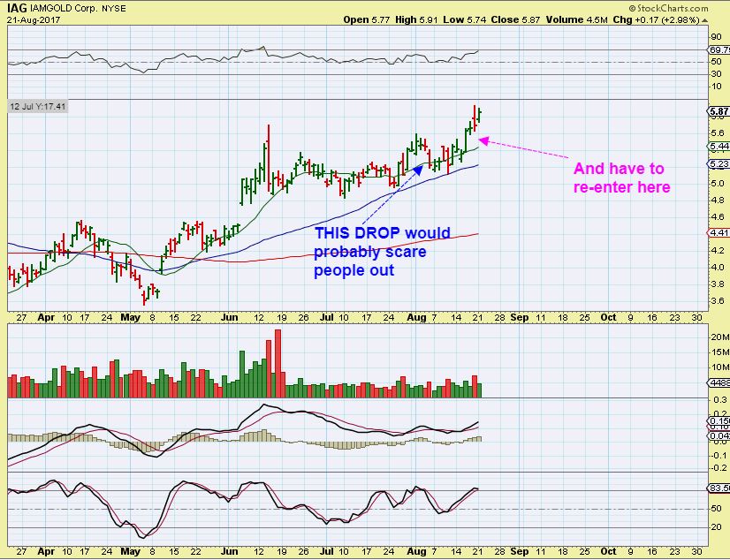Image resolution: width=730 pixels, height=560 pixels.
Task: Click the 'THIS DROP would probably scare people out' note
Action: coord(382,251)
